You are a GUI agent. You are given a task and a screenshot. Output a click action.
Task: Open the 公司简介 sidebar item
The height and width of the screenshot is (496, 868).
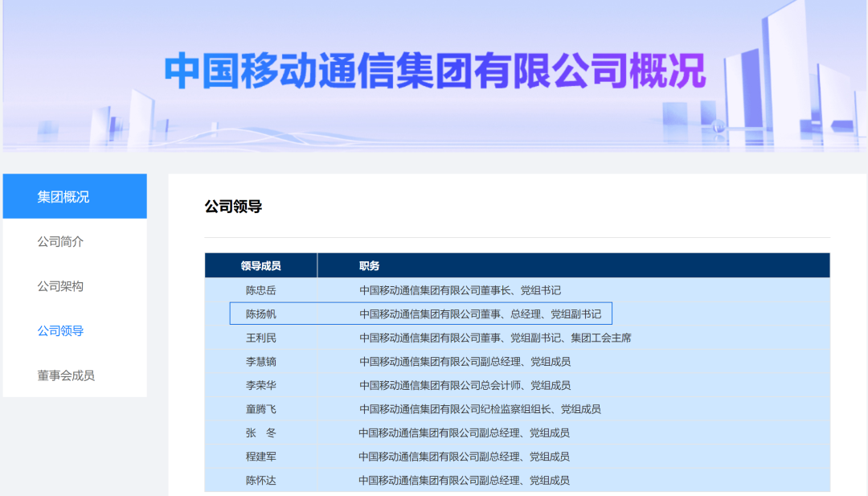click(x=60, y=242)
